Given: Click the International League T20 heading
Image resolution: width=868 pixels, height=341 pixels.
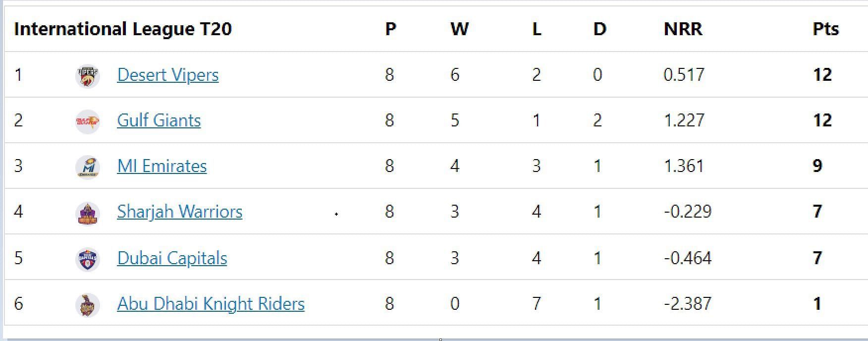Looking at the screenshot, I should (x=123, y=29).
